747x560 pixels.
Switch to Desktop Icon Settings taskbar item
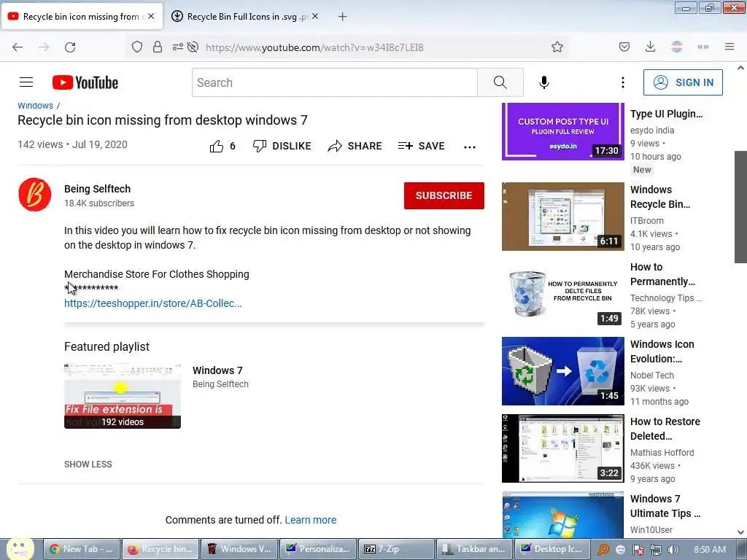[x=553, y=549]
